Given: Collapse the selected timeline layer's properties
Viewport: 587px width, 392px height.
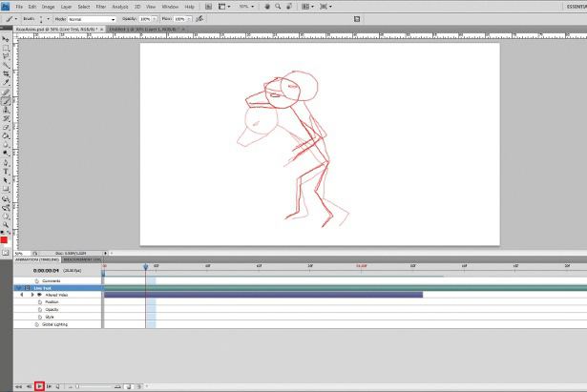Looking at the screenshot, I should [19, 288].
